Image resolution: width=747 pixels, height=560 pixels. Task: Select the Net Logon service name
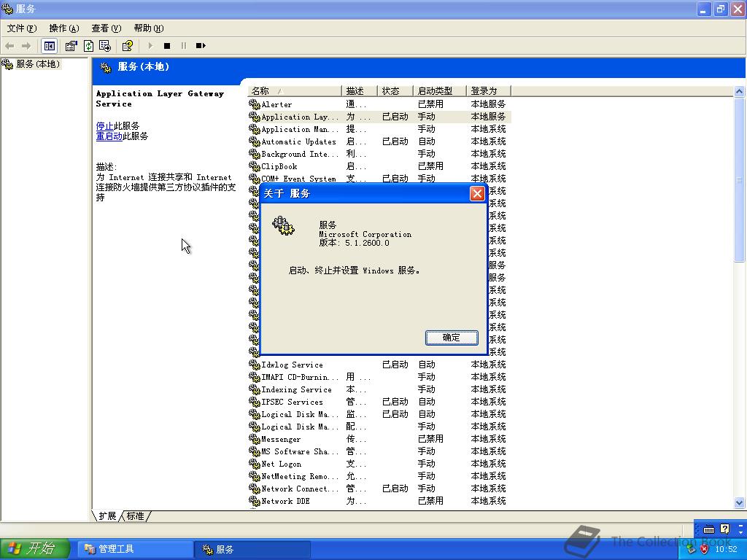pyautogui.click(x=281, y=464)
